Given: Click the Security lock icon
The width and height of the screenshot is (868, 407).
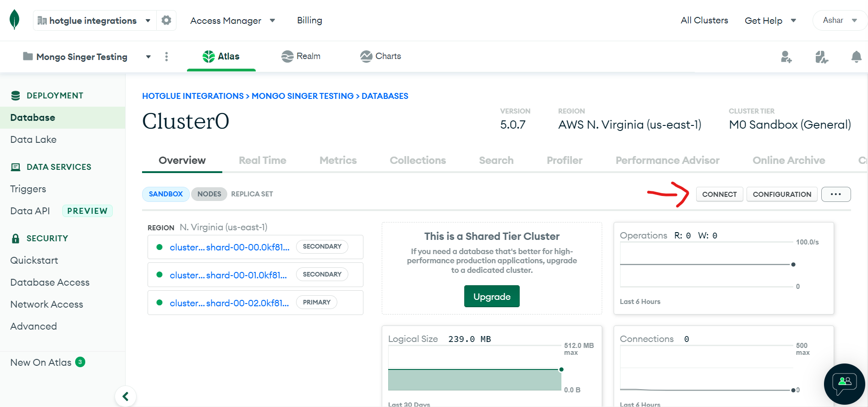Looking at the screenshot, I should (16, 238).
